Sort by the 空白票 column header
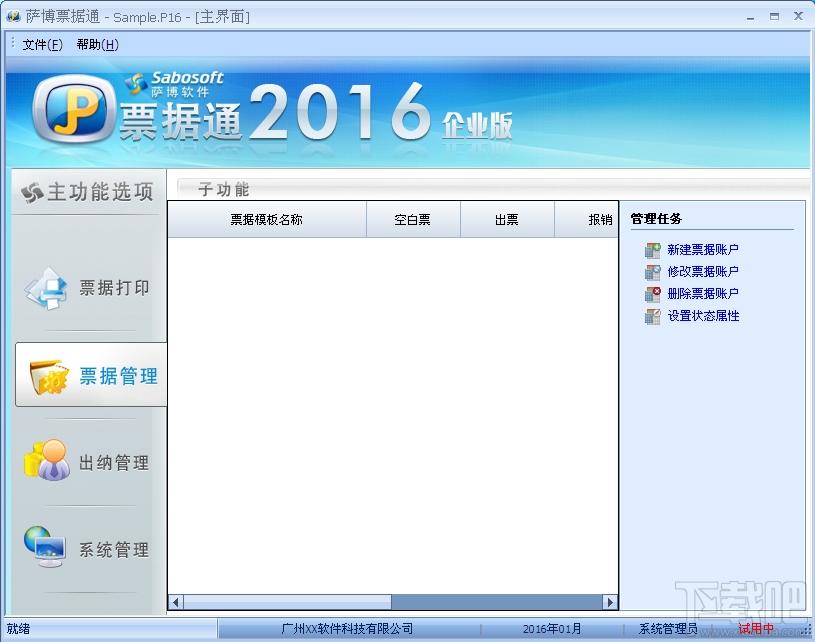This screenshot has height=642, width=815. tap(413, 219)
